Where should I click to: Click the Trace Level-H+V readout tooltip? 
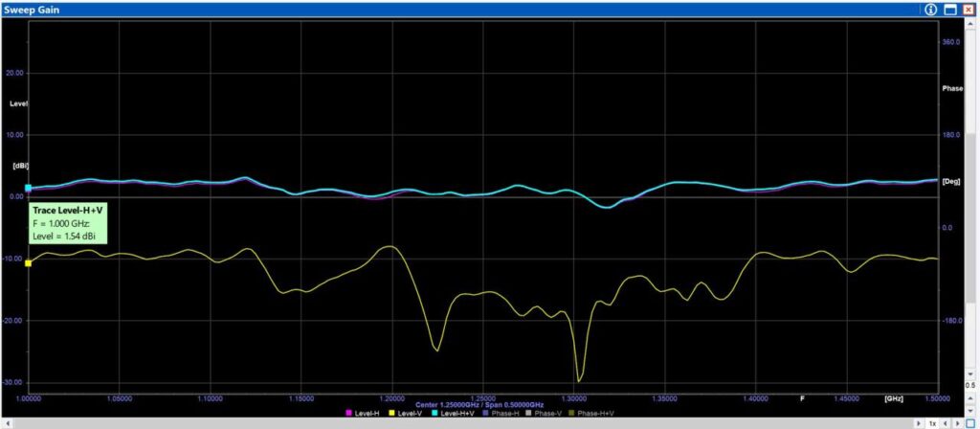pyautogui.click(x=68, y=223)
